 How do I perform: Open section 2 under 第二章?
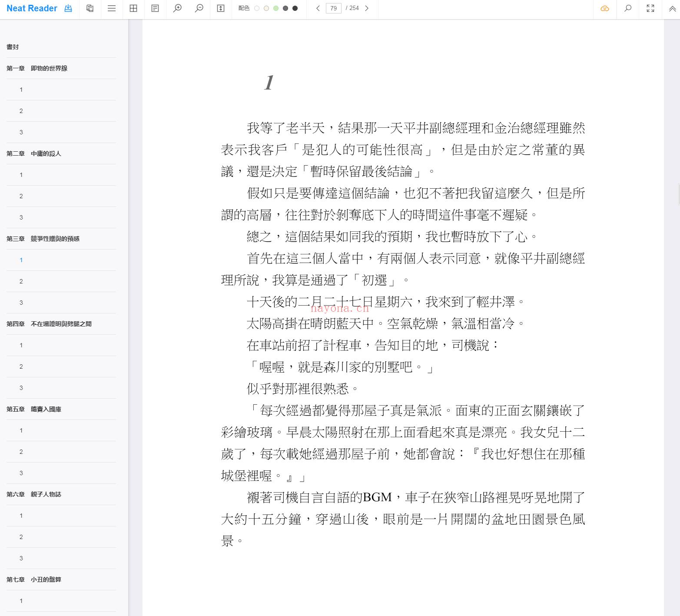click(x=61, y=196)
